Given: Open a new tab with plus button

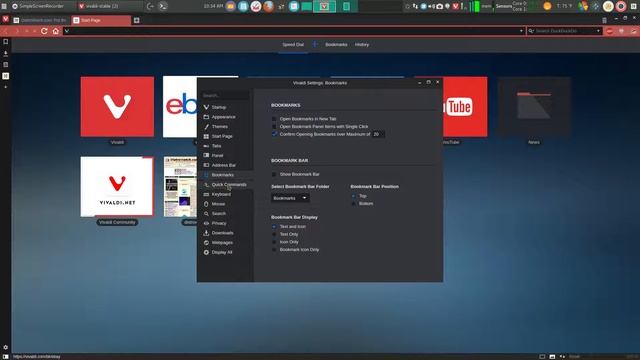Looking at the screenshot, I should tap(136, 20).
